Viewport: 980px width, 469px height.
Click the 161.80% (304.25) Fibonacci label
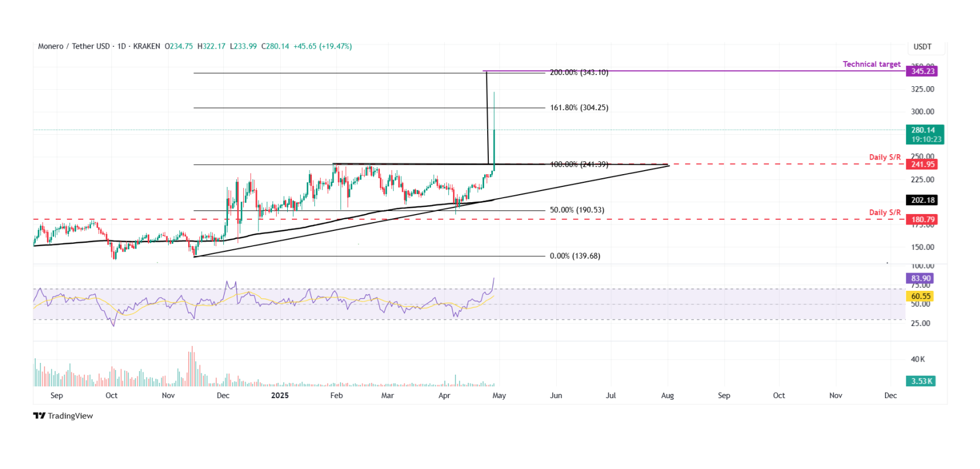[579, 108]
